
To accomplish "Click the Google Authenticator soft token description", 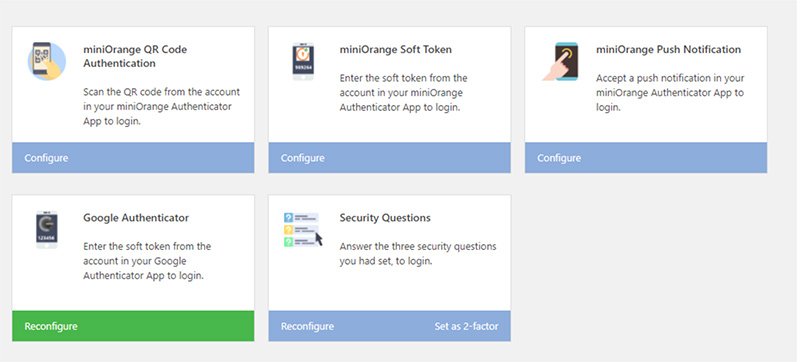I will [147, 261].
